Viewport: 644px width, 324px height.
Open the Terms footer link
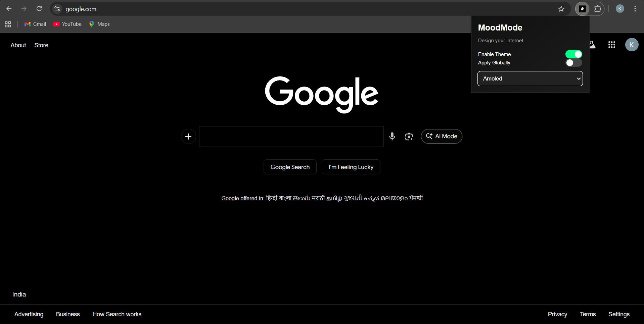(x=588, y=314)
